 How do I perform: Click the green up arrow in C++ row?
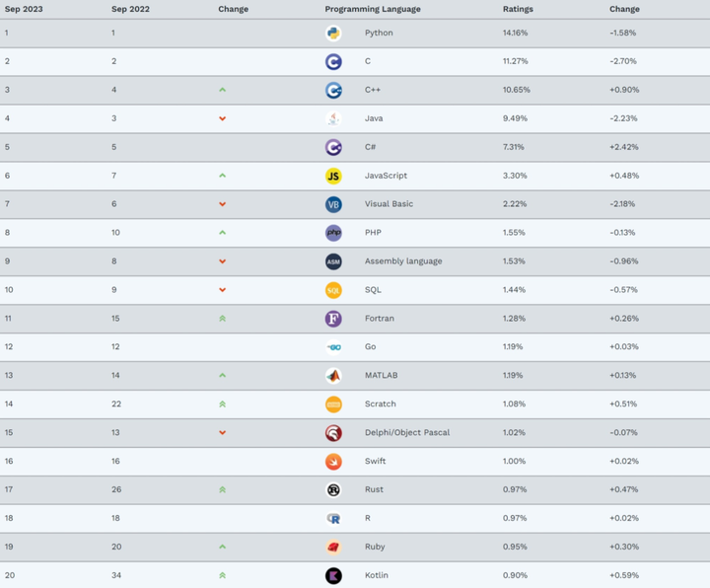(223, 90)
